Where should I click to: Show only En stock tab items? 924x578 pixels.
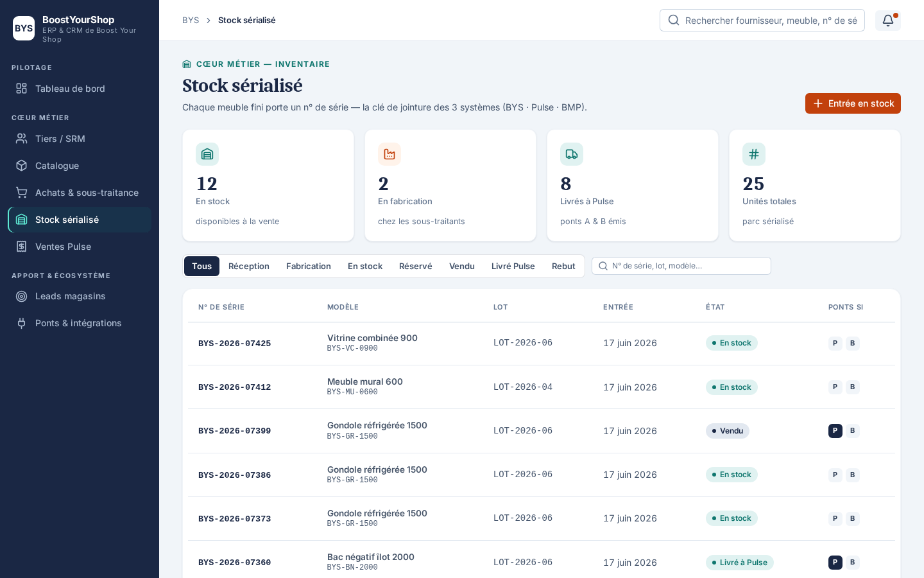365,266
